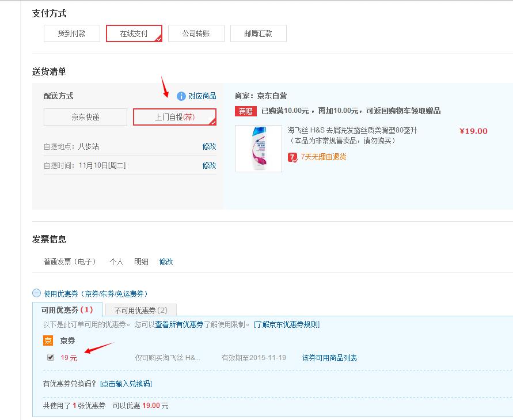513x420 pixels.
Task: Click the orange 京 coupon icon
Action: pyautogui.click(x=48, y=340)
